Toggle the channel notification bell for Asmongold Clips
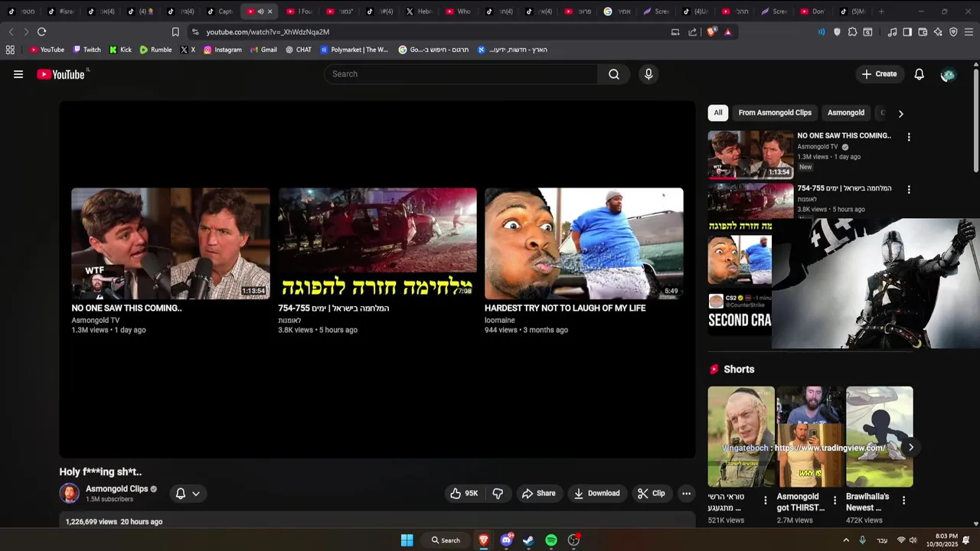The height and width of the screenshot is (551, 980). click(181, 494)
